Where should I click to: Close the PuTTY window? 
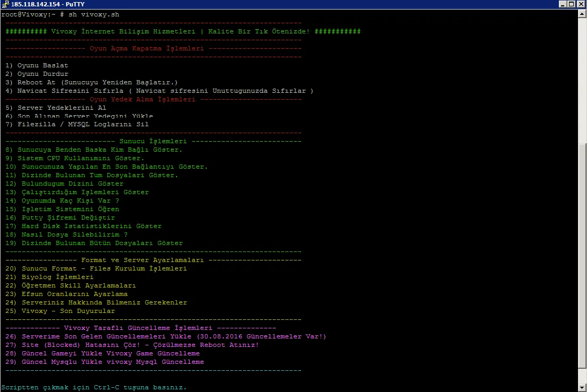pos(581,4)
